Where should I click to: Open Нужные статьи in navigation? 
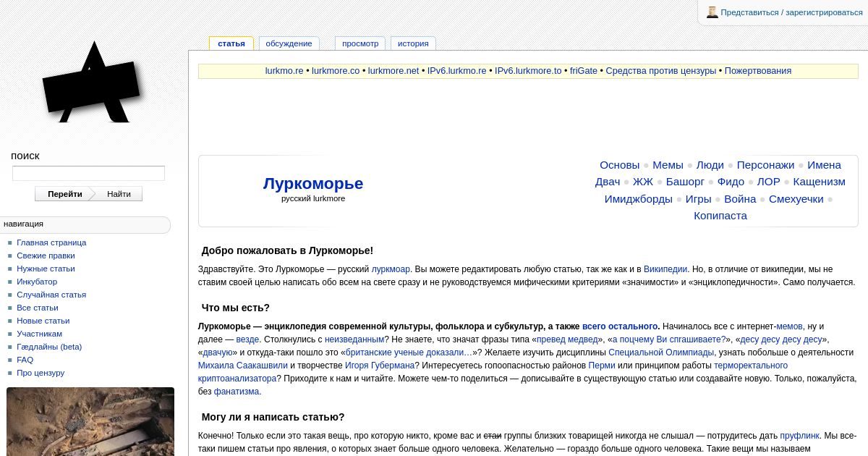[x=46, y=269]
